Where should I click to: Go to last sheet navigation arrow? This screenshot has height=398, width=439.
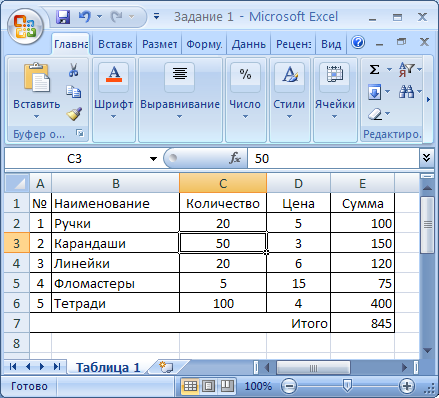click(57, 367)
